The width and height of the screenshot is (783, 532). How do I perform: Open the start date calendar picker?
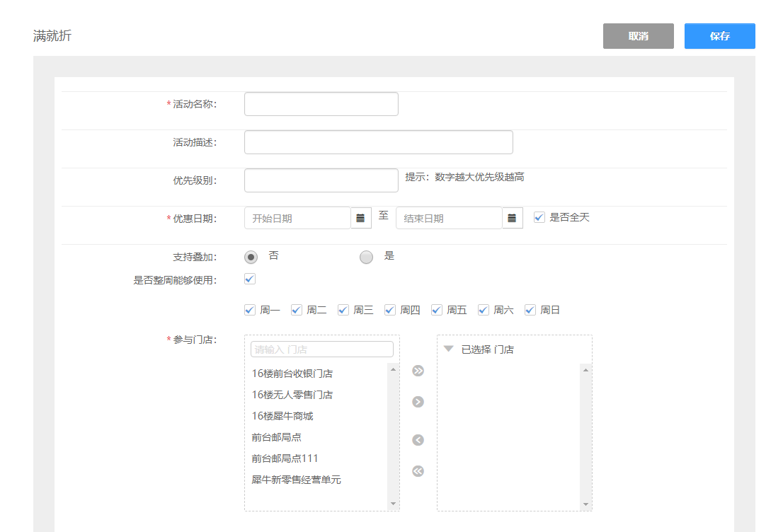coord(360,218)
